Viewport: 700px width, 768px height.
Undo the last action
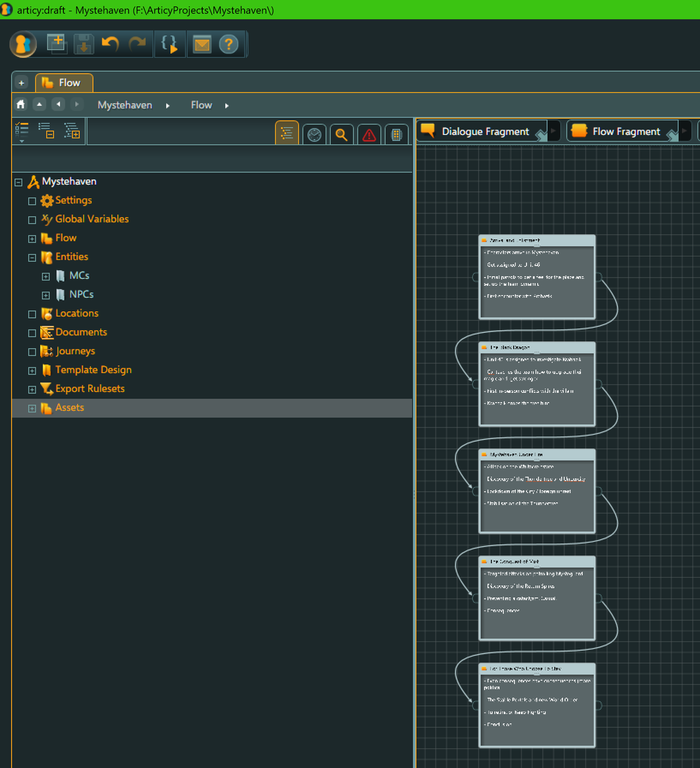pyautogui.click(x=110, y=44)
